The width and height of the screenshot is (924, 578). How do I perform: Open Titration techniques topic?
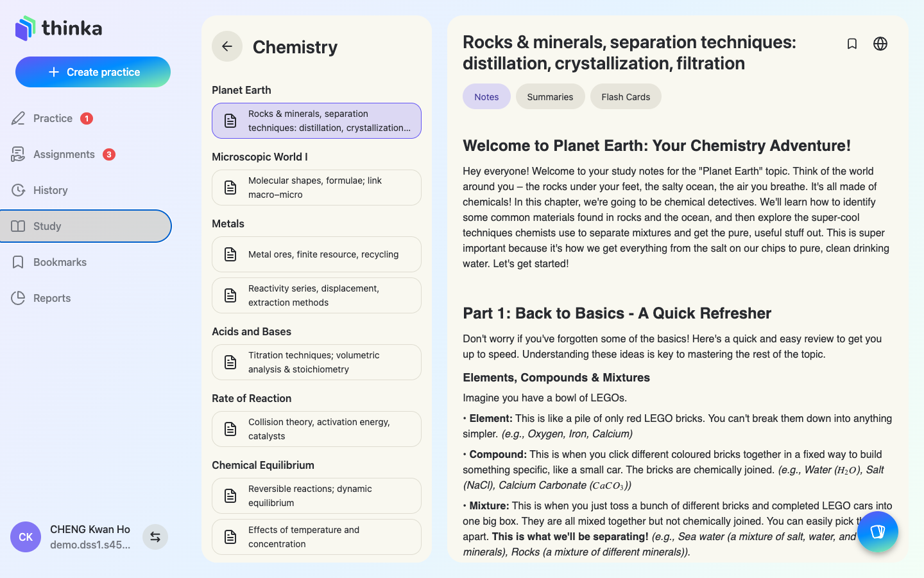coord(316,362)
